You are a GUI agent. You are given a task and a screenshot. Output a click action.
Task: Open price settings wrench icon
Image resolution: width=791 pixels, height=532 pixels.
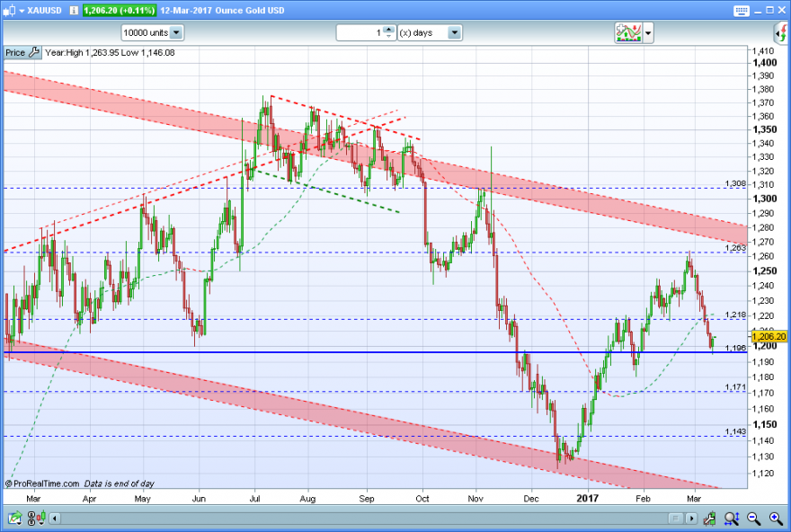(34, 52)
